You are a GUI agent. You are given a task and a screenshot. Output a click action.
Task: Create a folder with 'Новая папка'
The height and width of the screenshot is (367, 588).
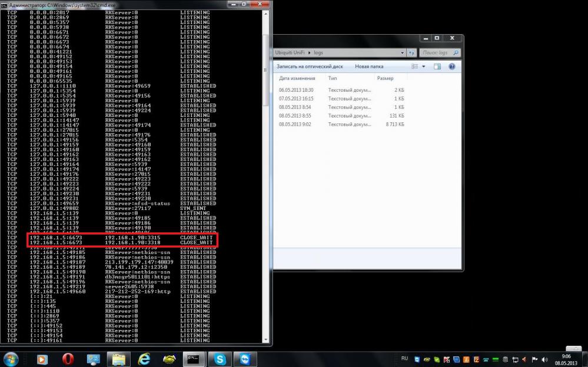point(369,66)
